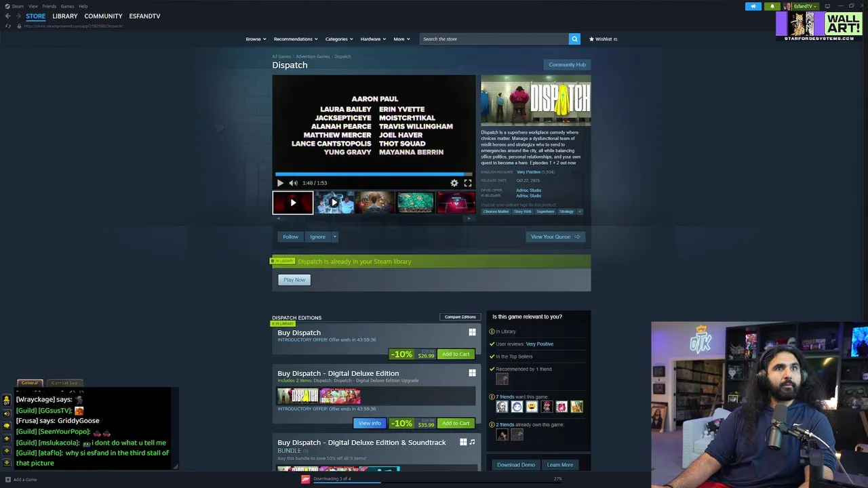The image size is (868, 488).
Task: Click Adventure Games breadcrumb link
Action: [x=313, y=56]
